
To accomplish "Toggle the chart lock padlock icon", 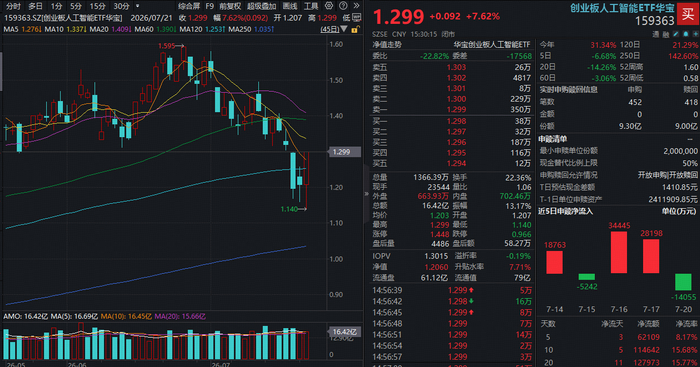I will pyautogui.click(x=355, y=29).
